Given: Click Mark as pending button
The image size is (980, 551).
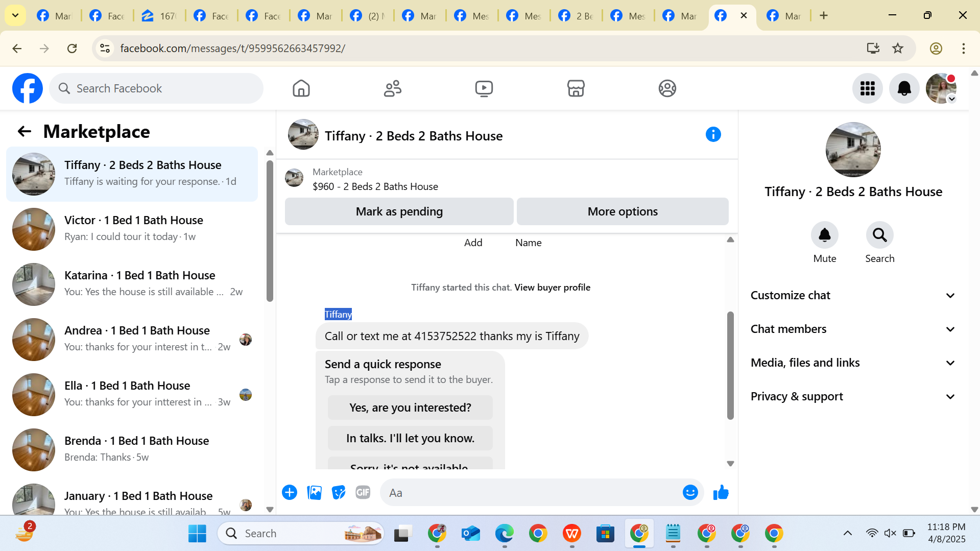Looking at the screenshot, I should pos(399,211).
